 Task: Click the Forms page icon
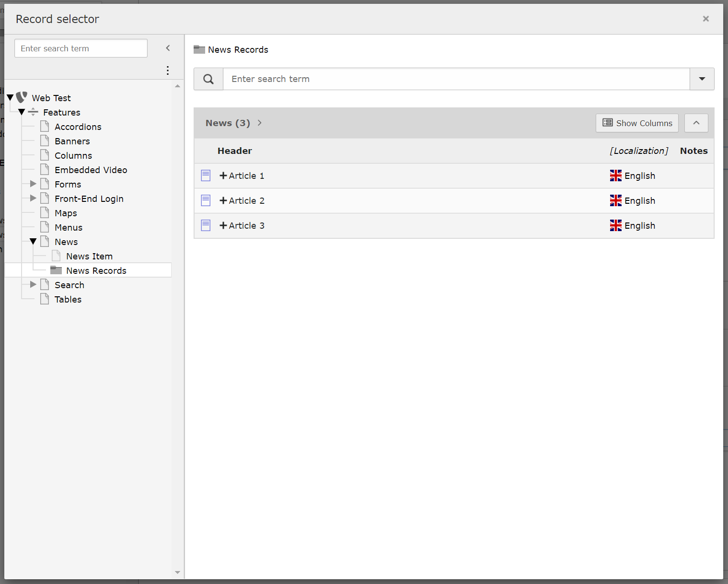click(x=45, y=184)
